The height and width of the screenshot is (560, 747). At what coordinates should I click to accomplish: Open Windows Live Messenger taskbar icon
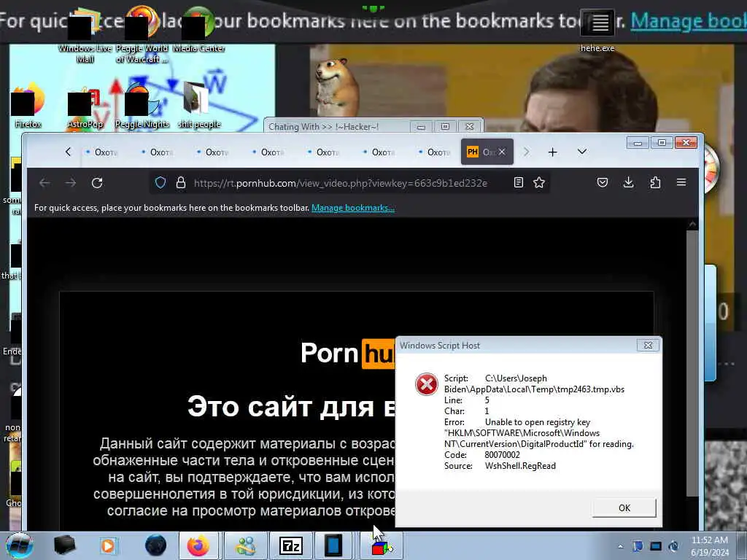(247, 545)
